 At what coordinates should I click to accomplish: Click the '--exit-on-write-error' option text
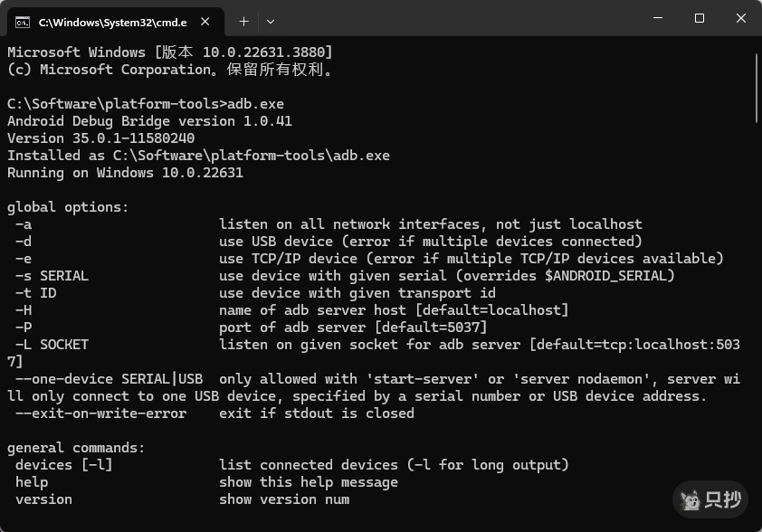(100, 413)
